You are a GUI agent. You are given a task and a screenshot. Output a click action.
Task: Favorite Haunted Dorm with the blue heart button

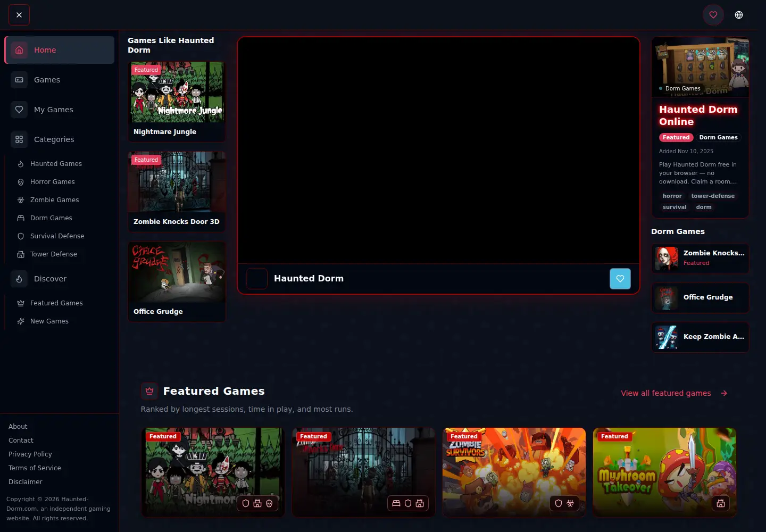coord(620,279)
